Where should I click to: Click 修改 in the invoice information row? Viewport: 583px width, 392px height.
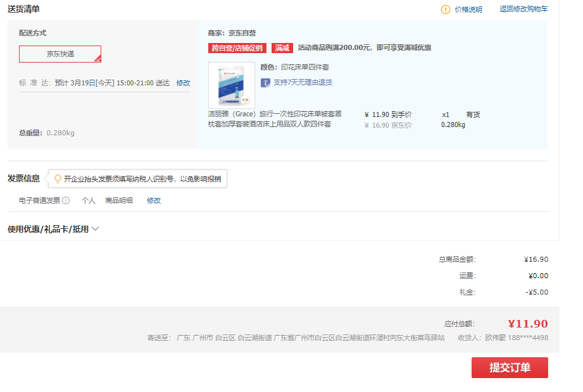(154, 200)
